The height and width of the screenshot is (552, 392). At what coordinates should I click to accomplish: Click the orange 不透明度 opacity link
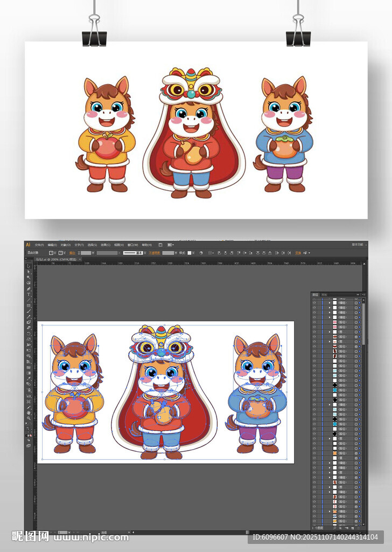click(155, 253)
